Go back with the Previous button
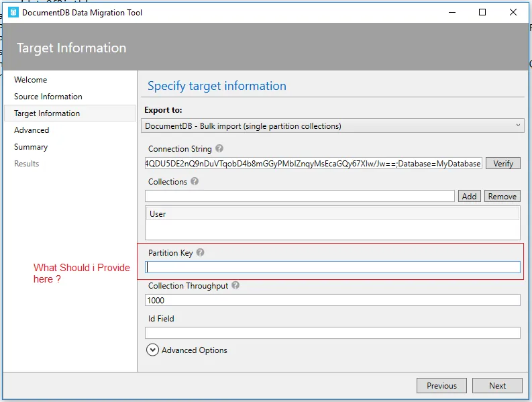Viewport: 532px width, 402px height. tap(441, 386)
